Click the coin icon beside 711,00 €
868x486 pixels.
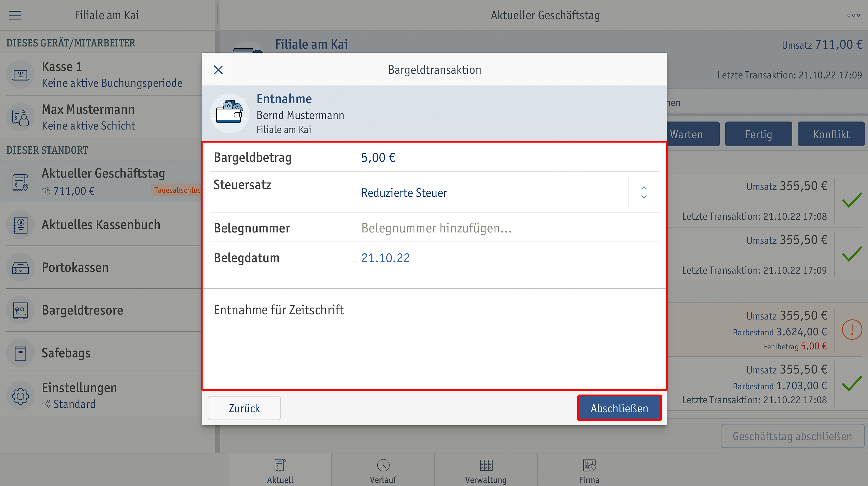46,191
